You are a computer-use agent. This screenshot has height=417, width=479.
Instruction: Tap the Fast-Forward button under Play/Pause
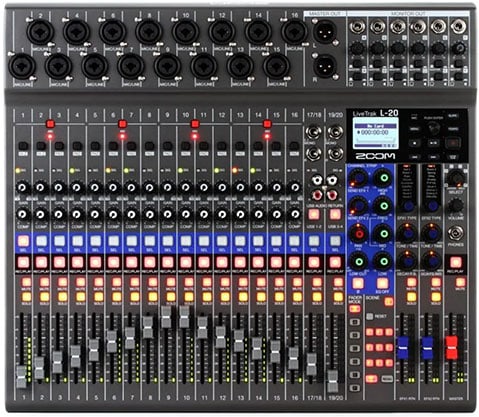[x=433, y=157]
